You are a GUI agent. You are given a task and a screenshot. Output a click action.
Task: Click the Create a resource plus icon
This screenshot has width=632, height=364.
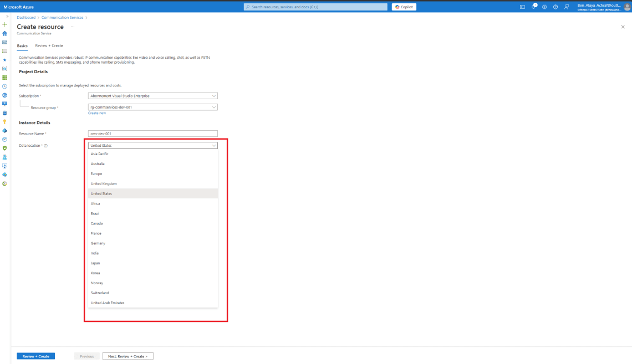pyautogui.click(x=4, y=25)
